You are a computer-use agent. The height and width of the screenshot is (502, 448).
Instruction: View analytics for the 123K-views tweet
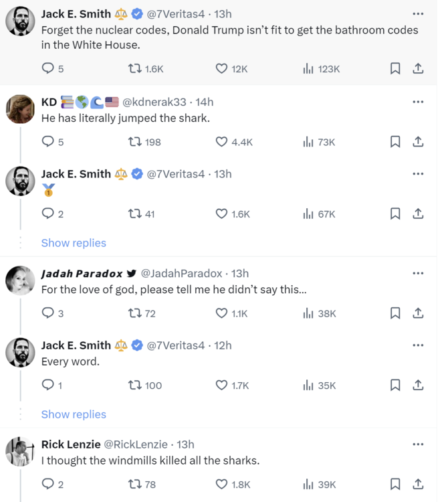click(x=308, y=68)
